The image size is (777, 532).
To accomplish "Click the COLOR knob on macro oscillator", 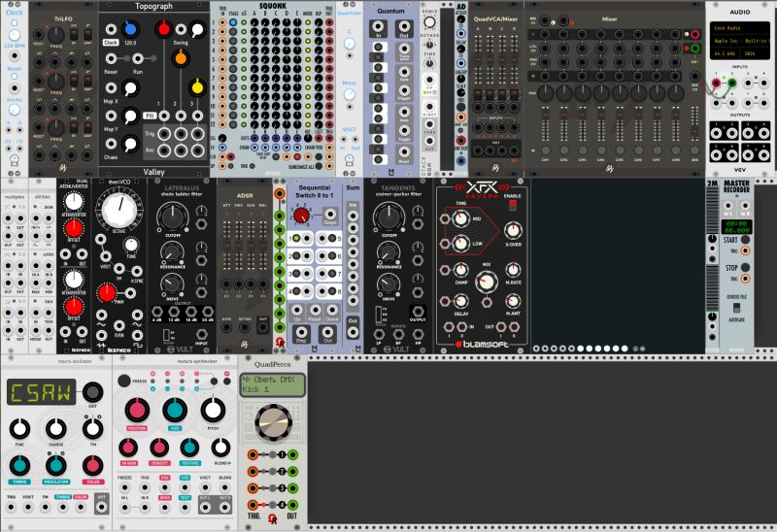I will click(92, 466).
